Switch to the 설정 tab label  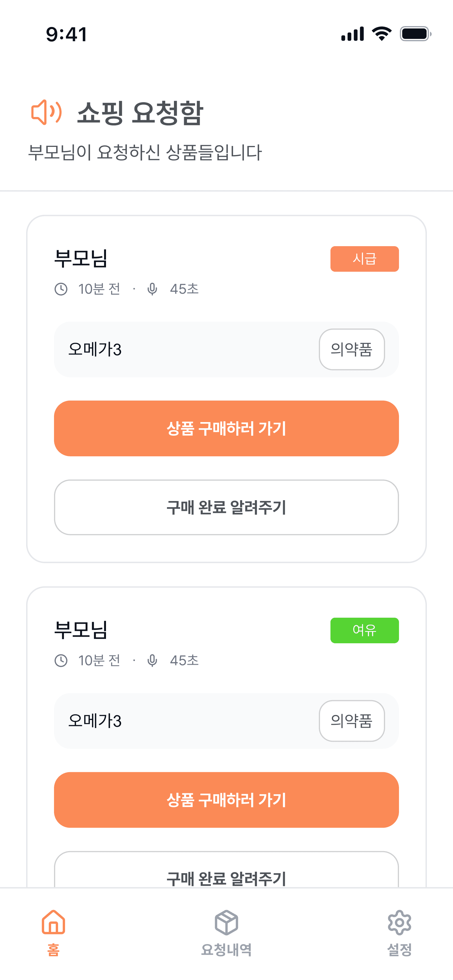pos(399,950)
